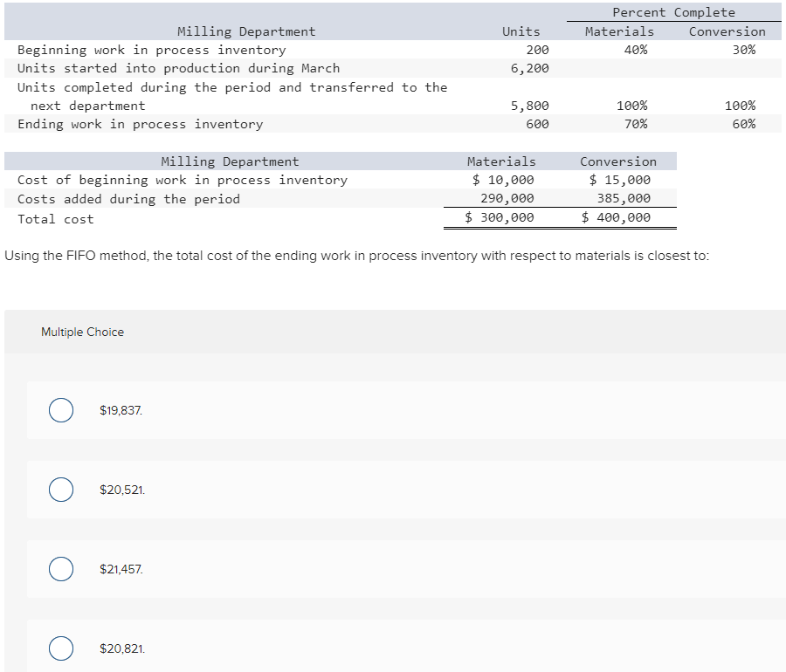
Task: Click the Multiple Choice section header
Action: 82,332
